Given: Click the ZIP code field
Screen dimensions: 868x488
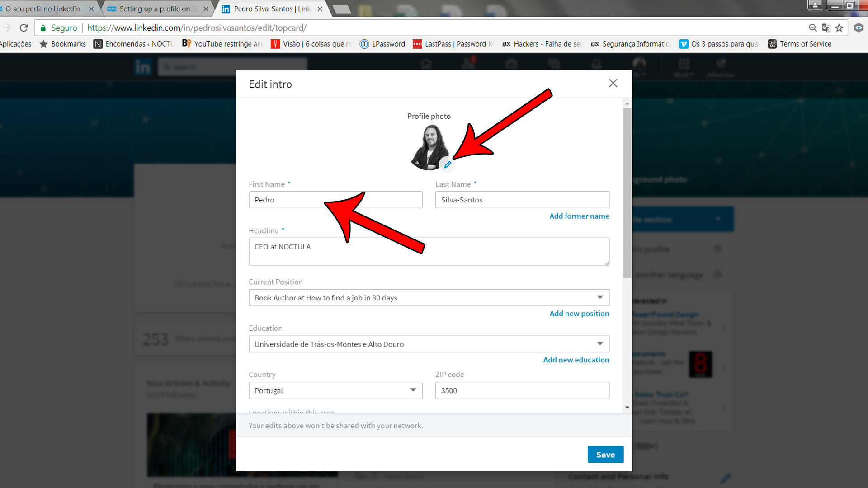Looking at the screenshot, I should [522, 390].
